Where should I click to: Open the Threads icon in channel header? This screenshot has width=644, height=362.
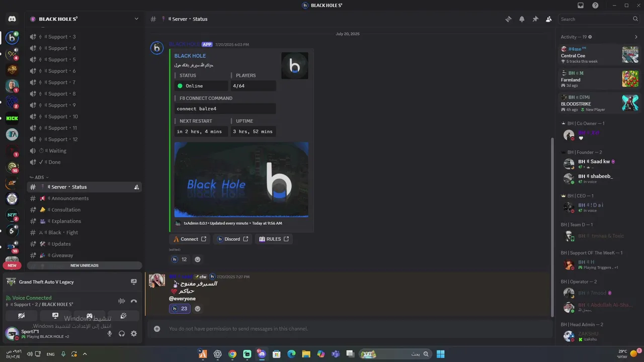509,19
